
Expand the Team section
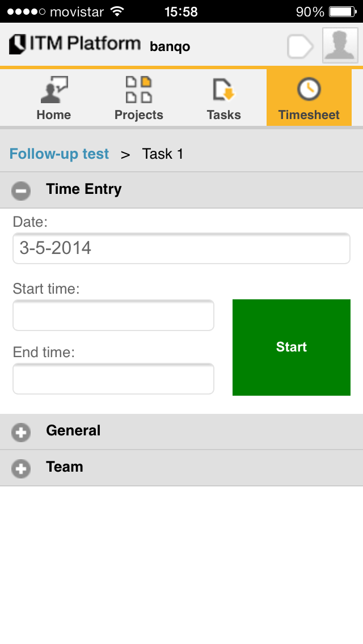click(21, 468)
